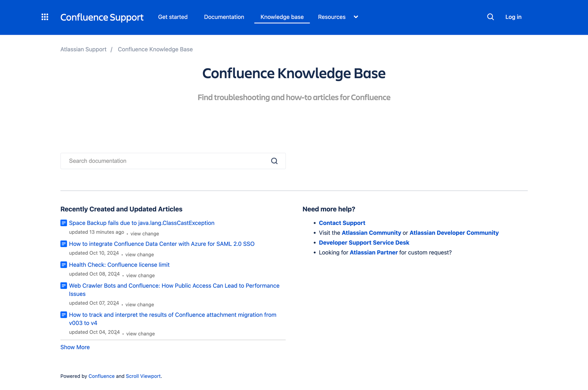The height and width of the screenshot is (390, 588).
Task: Show more recently updated articles
Action: point(75,347)
